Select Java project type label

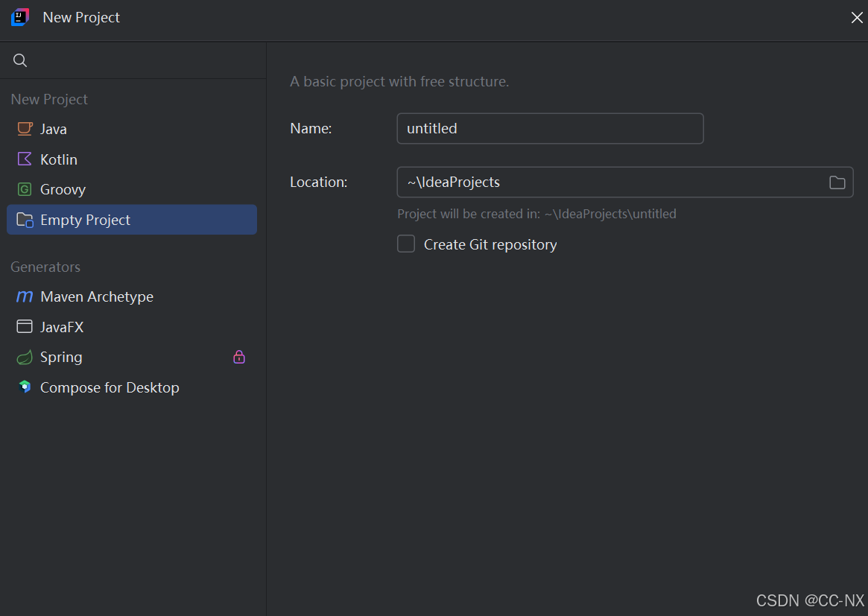click(x=53, y=129)
